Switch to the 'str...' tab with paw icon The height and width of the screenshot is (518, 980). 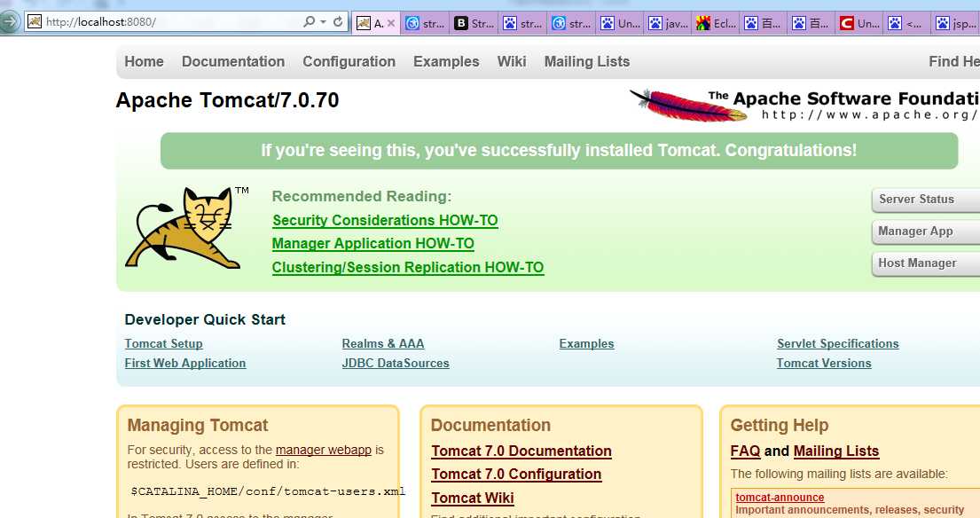[x=523, y=24]
